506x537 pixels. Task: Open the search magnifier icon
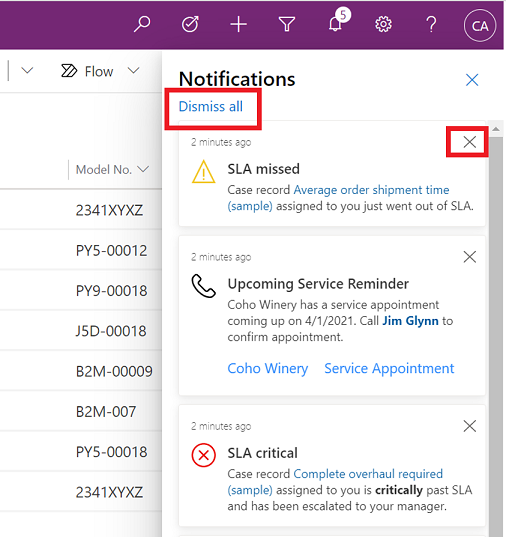click(x=142, y=24)
